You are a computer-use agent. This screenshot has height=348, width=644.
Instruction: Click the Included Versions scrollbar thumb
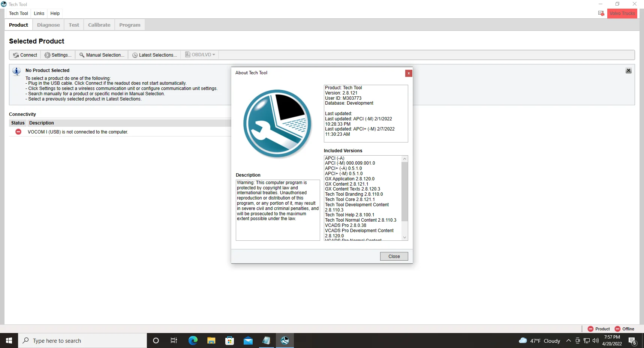coord(404,191)
